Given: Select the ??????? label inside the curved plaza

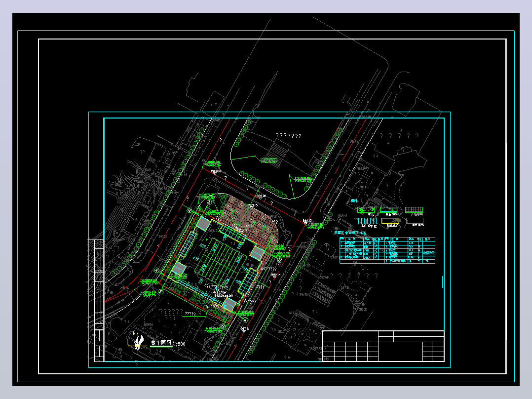Looking at the screenshot, I should pyautogui.click(x=289, y=136).
